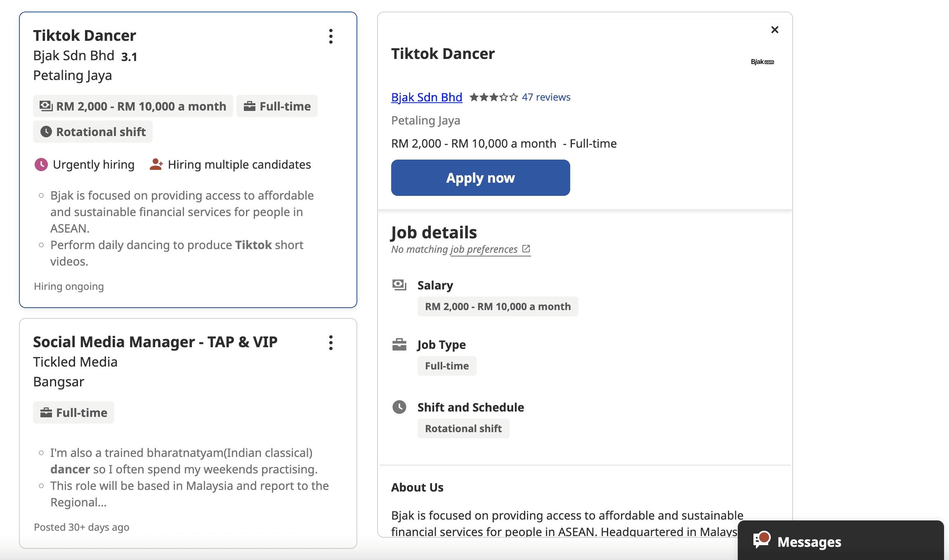Click the Hiring ongoing text

(69, 286)
